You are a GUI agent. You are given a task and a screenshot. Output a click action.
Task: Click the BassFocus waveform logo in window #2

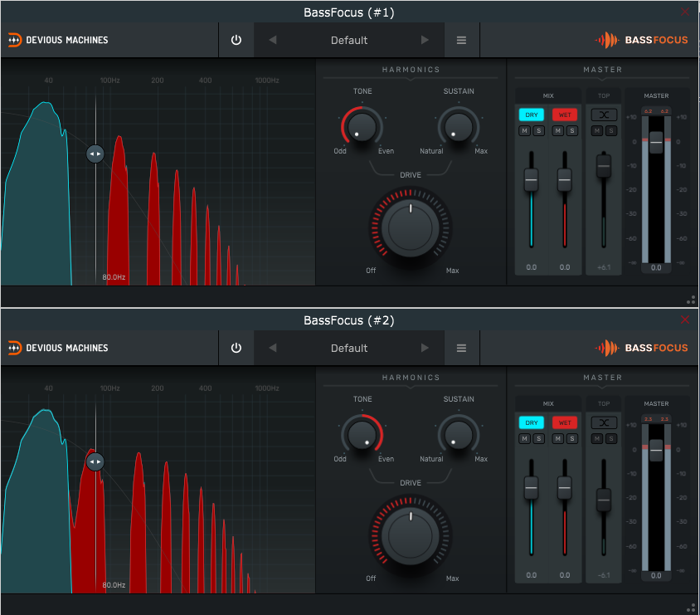point(607,348)
